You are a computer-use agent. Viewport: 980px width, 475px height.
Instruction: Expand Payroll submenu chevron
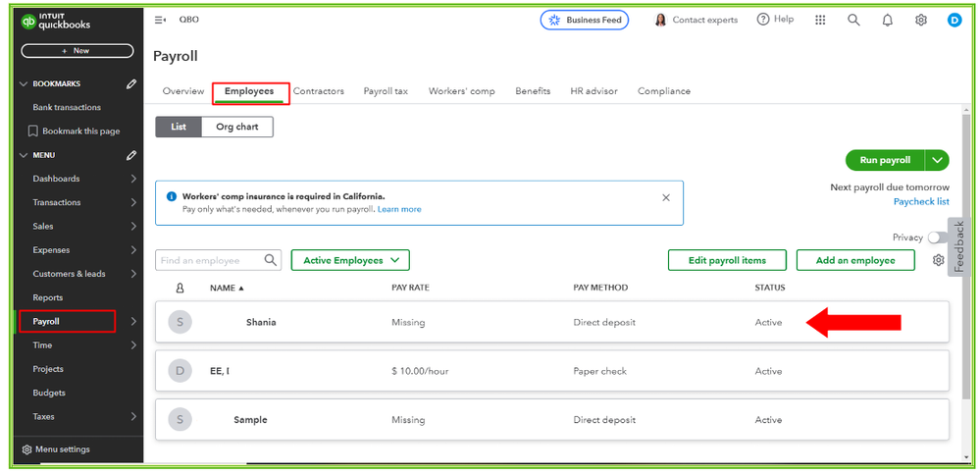click(133, 321)
